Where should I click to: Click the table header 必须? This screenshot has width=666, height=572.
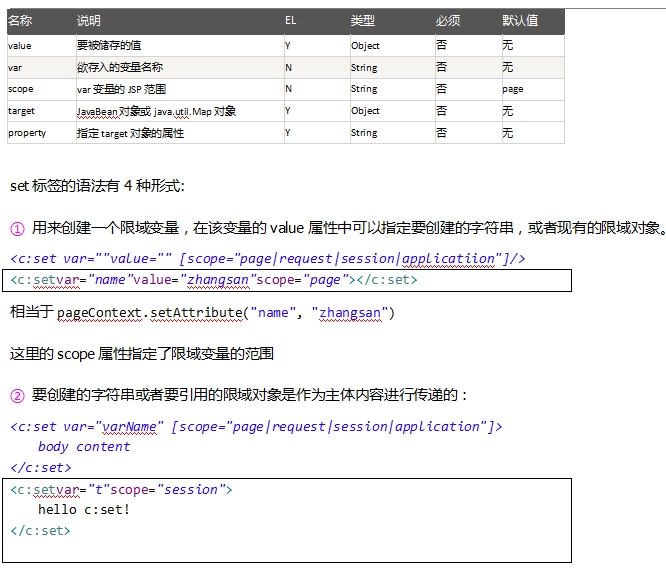tap(448, 20)
